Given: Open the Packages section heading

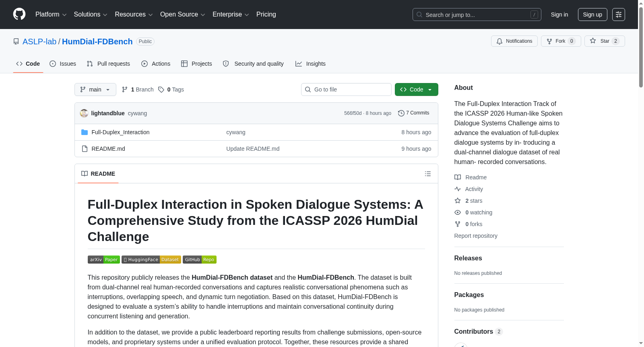Looking at the screenshot, I should click(469, 295).
